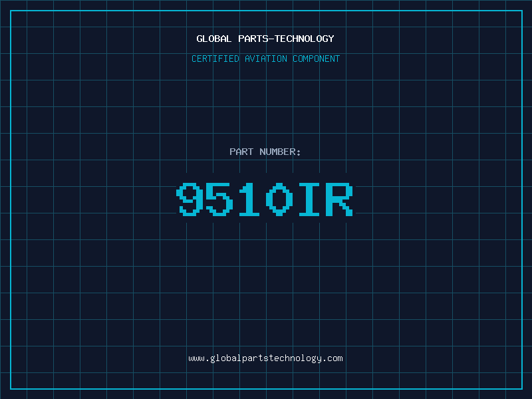Select 'CERTIFIED AVIATION COMPONENT' subtitle text

[265, 59]
